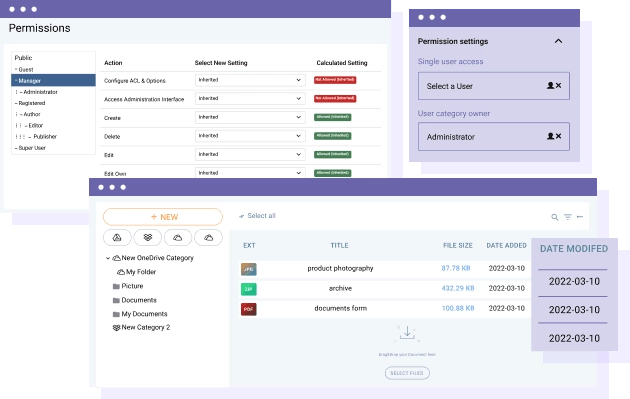
Task: Click the cloud button right beside Dropbox button
Action: click(178, 237)
